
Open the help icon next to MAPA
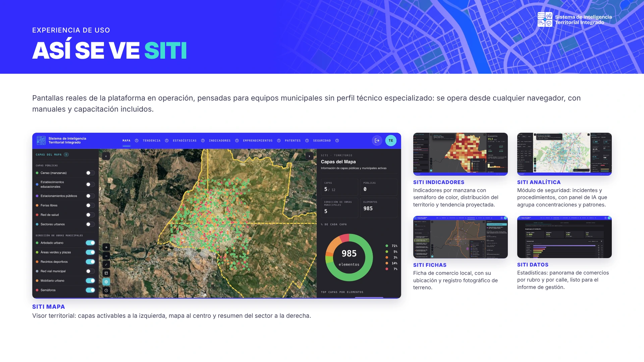click(x=137, y=141)
